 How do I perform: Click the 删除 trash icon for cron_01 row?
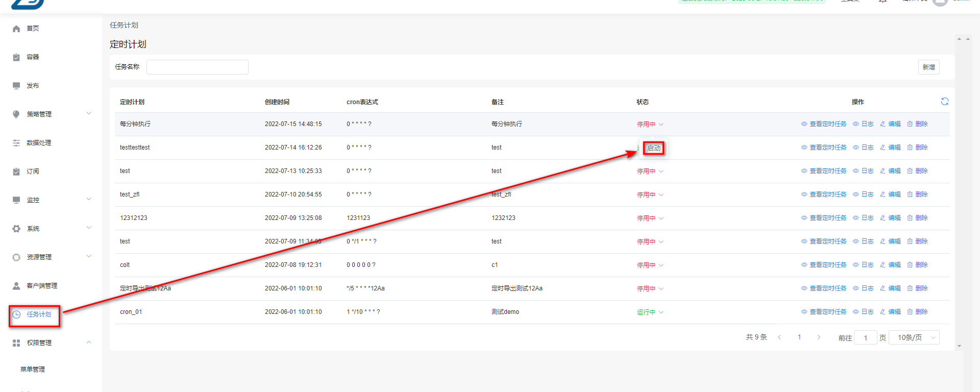pos(910,312)
